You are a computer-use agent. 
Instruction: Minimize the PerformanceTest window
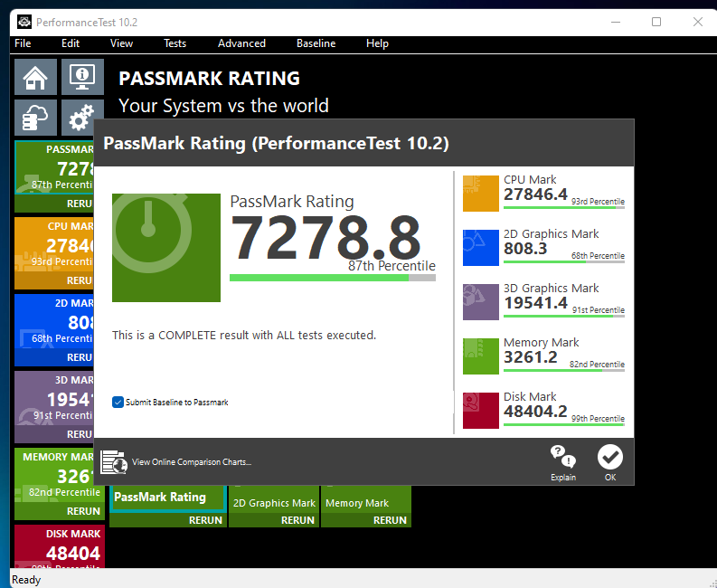point(616,22)
